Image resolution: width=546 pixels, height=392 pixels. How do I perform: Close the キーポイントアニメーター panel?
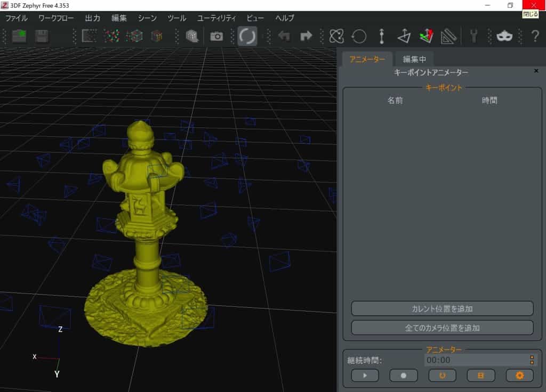pos(536,71)
